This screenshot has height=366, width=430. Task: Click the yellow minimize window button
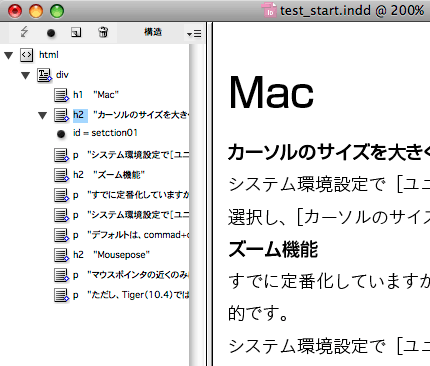(36, 11)
